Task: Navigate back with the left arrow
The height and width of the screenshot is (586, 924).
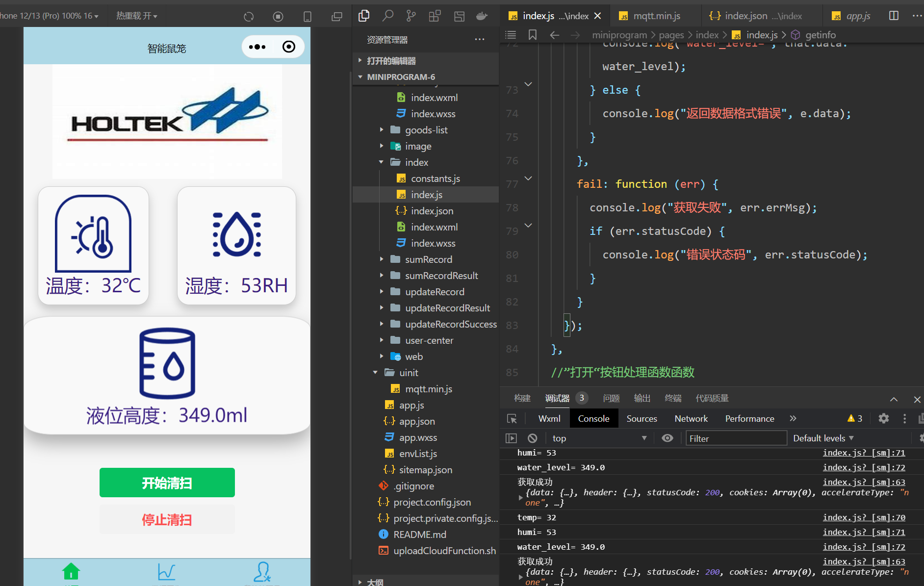Action: coord(554,35)
